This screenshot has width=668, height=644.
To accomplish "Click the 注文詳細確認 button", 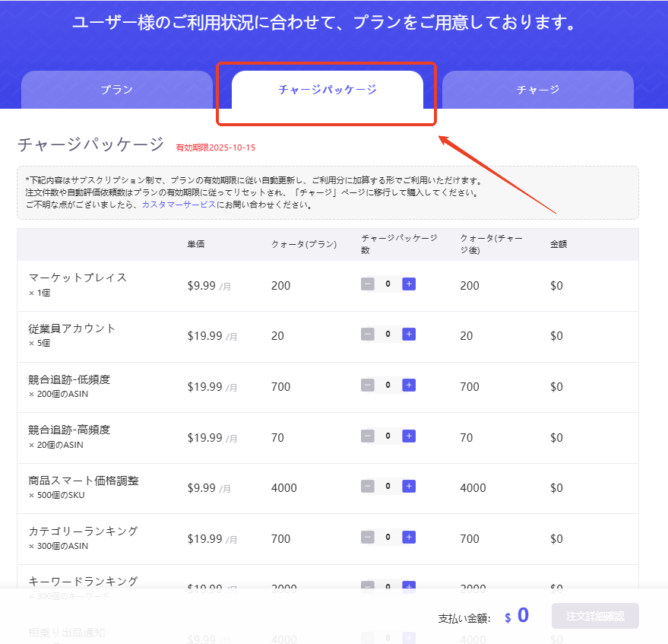I will point(595,616).
